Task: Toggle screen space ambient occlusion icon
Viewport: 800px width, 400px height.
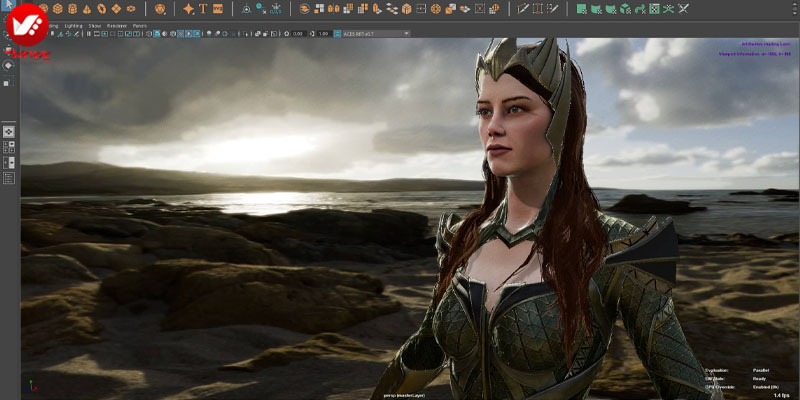Action: pos(209,33)
